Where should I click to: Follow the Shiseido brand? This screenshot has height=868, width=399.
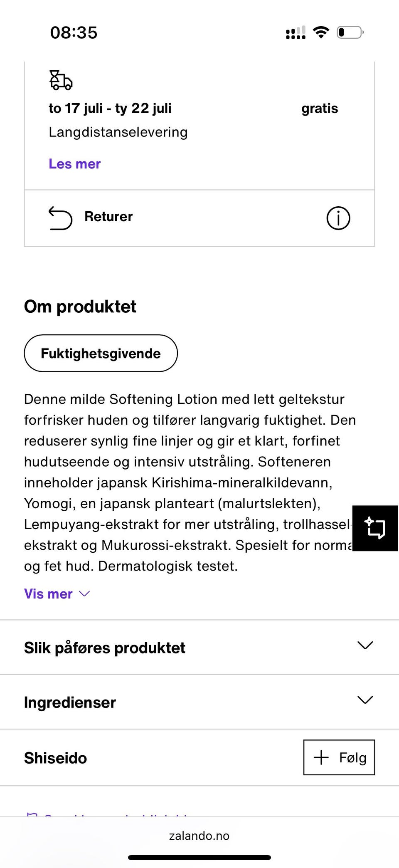click(x=339, y=757)
